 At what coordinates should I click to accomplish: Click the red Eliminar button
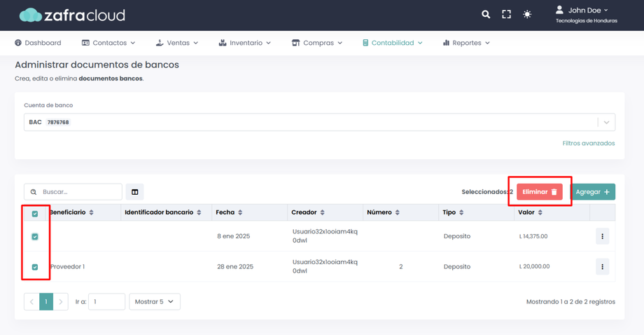click(540, 192)
